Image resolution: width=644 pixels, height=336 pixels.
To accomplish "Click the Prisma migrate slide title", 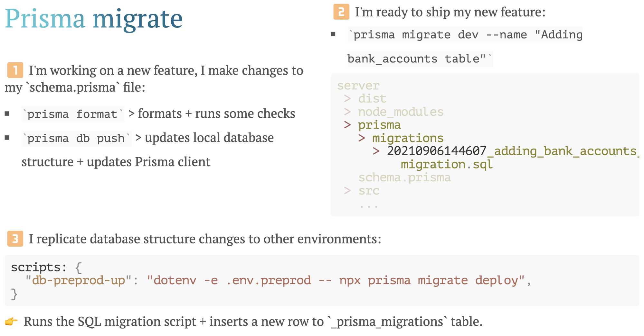I will click(94, 18).
